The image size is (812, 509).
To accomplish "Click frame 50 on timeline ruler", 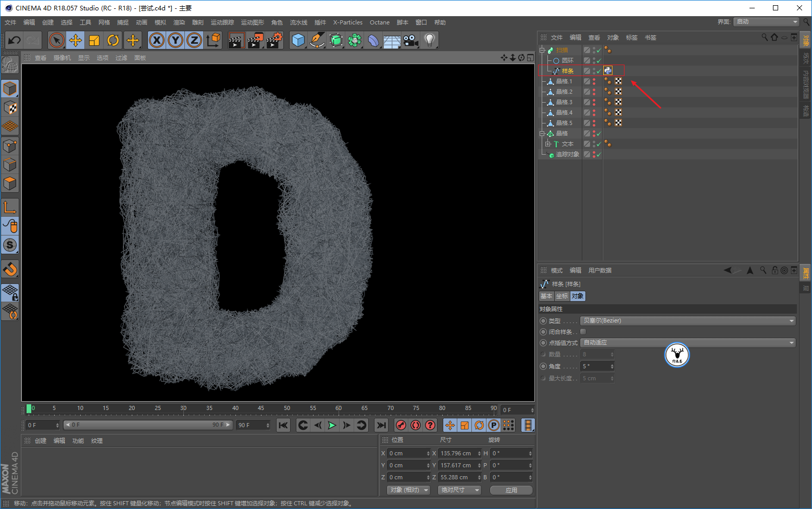I will [287, 409].
